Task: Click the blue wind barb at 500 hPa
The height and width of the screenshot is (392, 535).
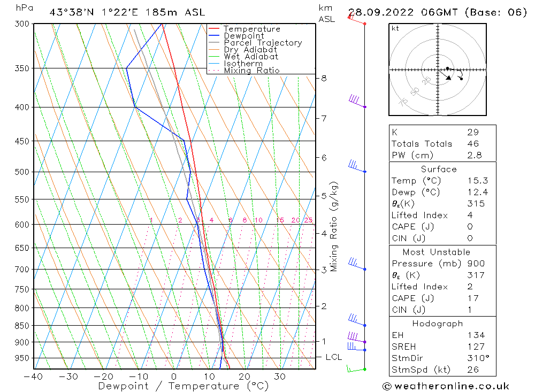Action: click(357, 166)
